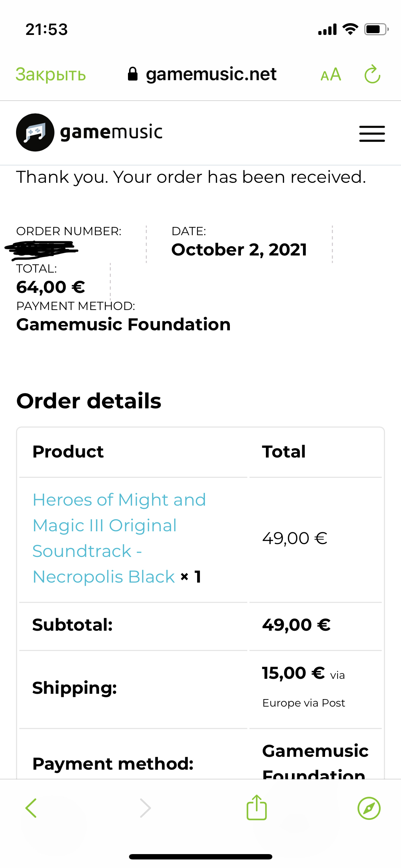Tap the 21:53 status bar clock
This screenshot has height=868, width=401.
[47, 29]
